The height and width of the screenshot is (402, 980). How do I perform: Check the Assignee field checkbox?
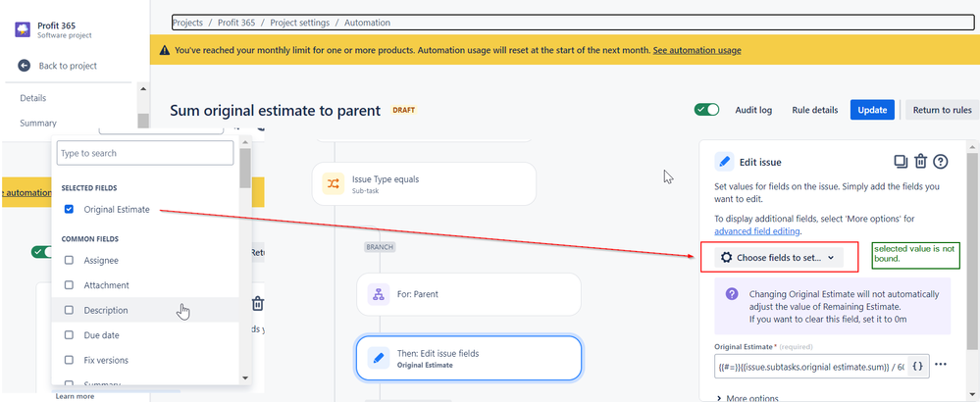click(70, 260)
